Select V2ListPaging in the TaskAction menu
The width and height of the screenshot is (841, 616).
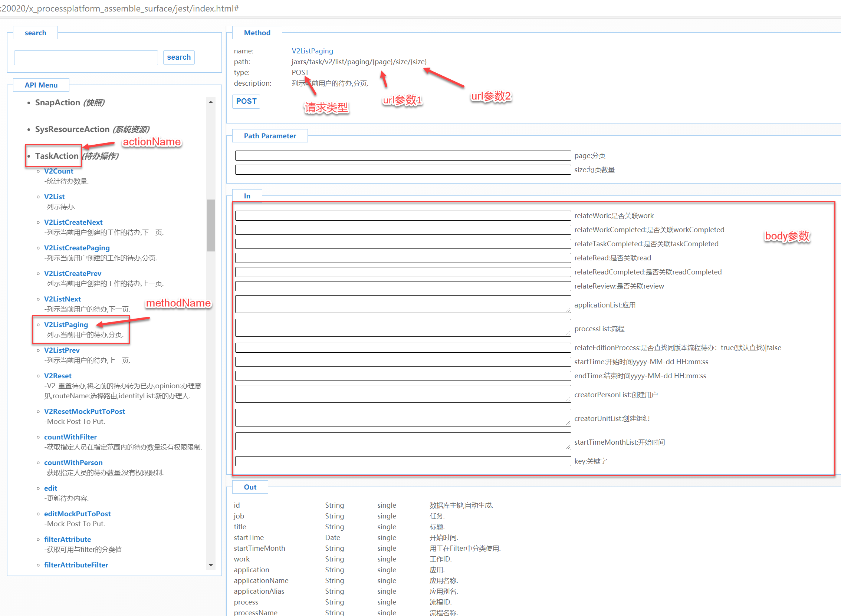(66, 325)
